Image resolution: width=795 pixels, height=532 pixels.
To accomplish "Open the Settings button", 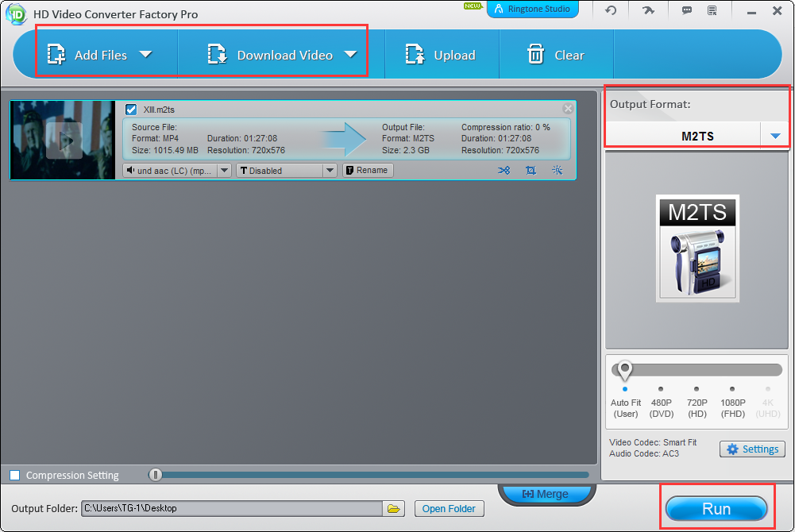I will (752, 449).
